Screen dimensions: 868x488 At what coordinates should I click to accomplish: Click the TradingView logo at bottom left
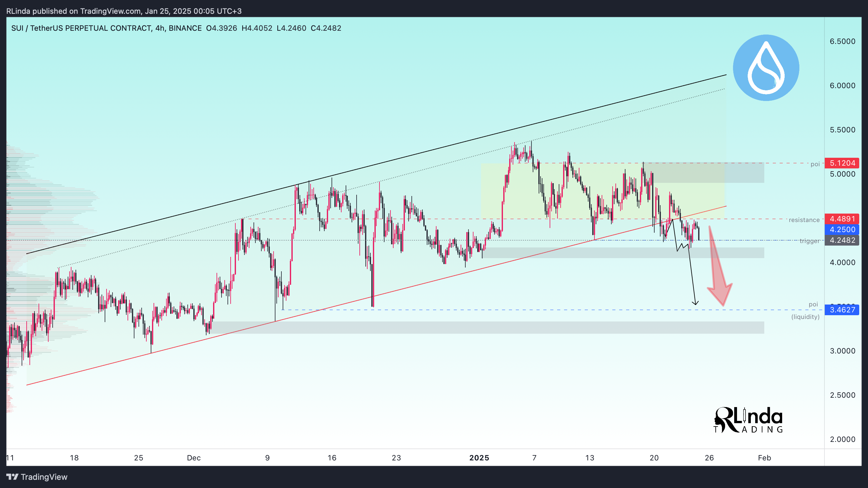tap(37, 477)
